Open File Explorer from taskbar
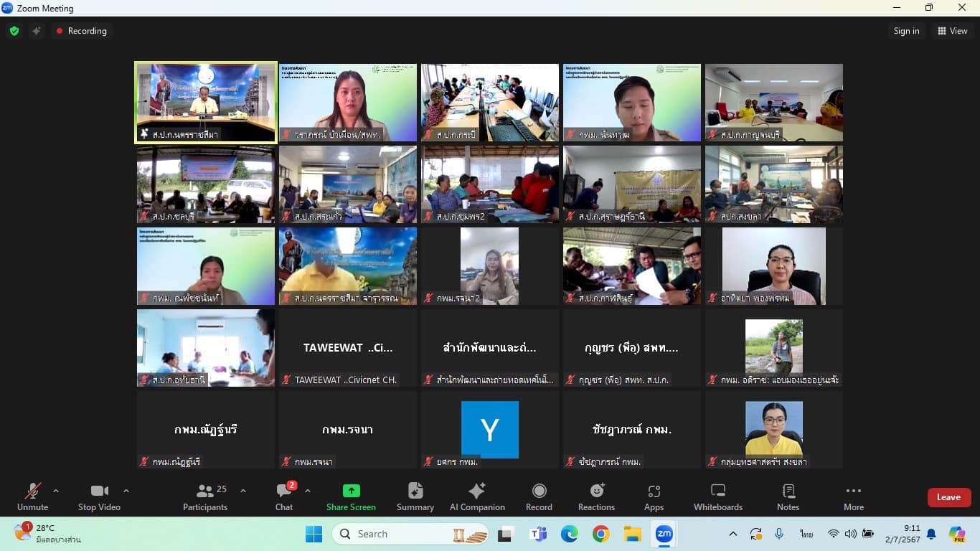This screenshot has width=980, height=551. (632, 534)
